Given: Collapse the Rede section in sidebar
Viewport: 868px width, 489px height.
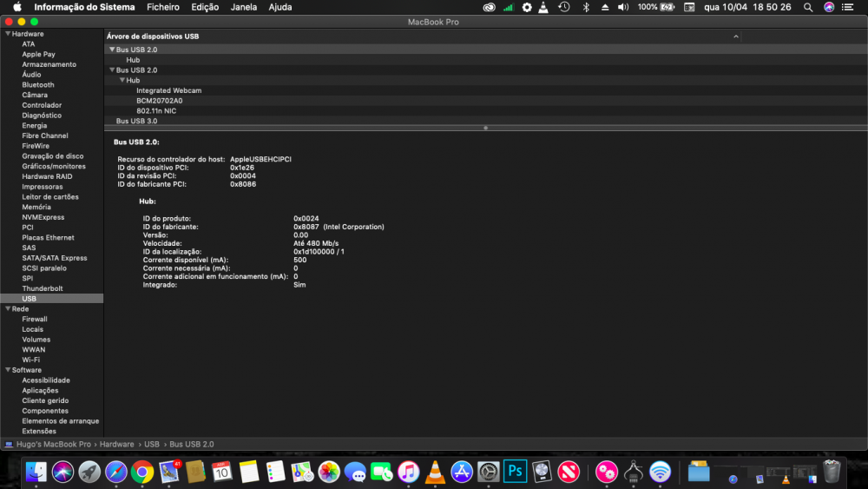Looking at the screenshot, I should (x=8, y=308).
